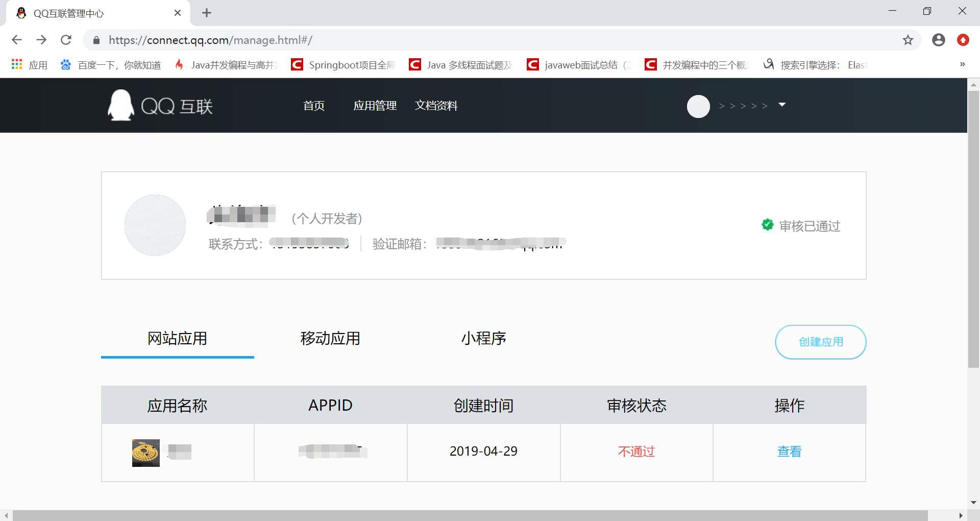Select the QQ互联管理中心 browser tab
The image size is (980, 521).
98,13
